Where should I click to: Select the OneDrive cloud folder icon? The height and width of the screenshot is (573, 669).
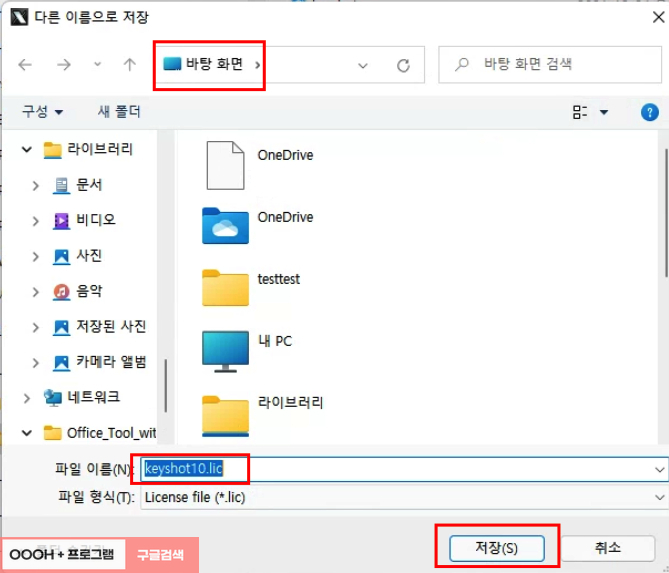point(225,226)
